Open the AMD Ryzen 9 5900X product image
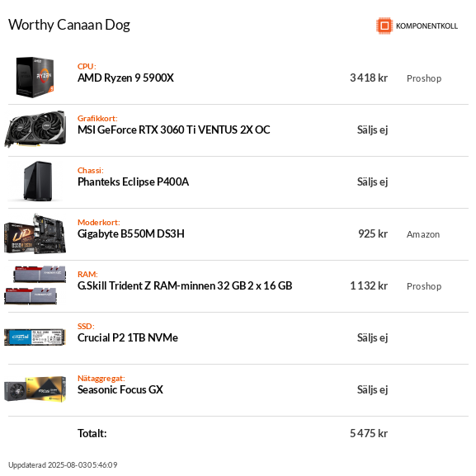476x476 pixels. pos(35,78)
